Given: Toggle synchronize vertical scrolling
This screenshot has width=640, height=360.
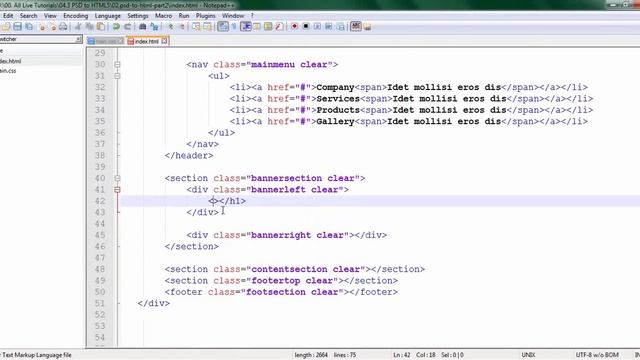Looking at the screenshot, I should (x=196, y=27).
